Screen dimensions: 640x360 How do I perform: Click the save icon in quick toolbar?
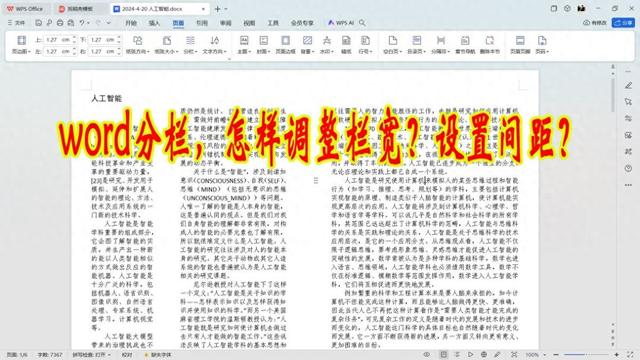pos(38,23)
